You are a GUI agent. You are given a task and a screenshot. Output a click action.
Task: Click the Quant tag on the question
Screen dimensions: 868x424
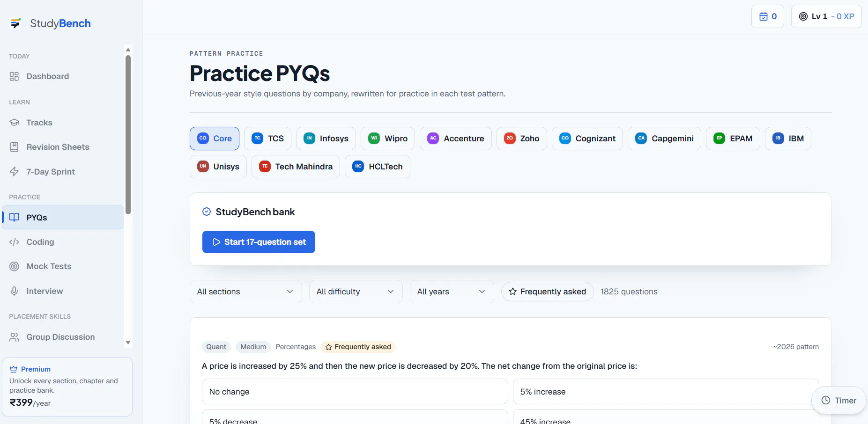pyautogui.click(x=216, y=347)
